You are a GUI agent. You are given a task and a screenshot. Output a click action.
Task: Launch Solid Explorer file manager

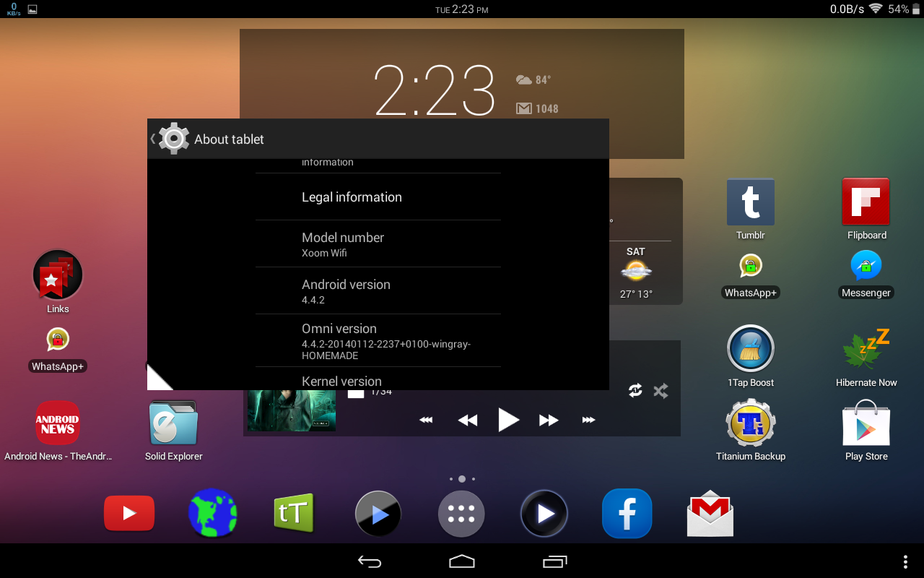(x=173, y=423)
